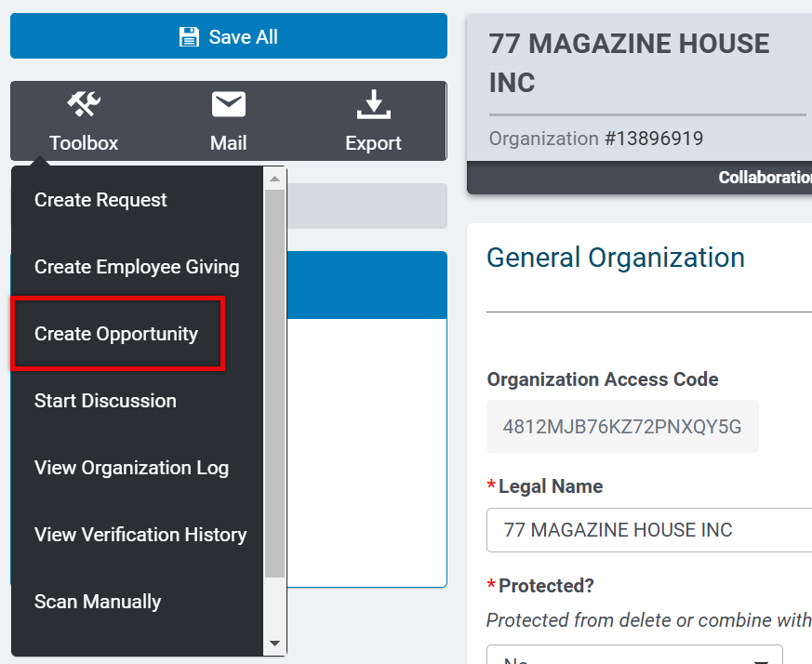This screenshot has width=812, height=664.
Task: Open View Organization Log
Action: [x=131, y=468]
